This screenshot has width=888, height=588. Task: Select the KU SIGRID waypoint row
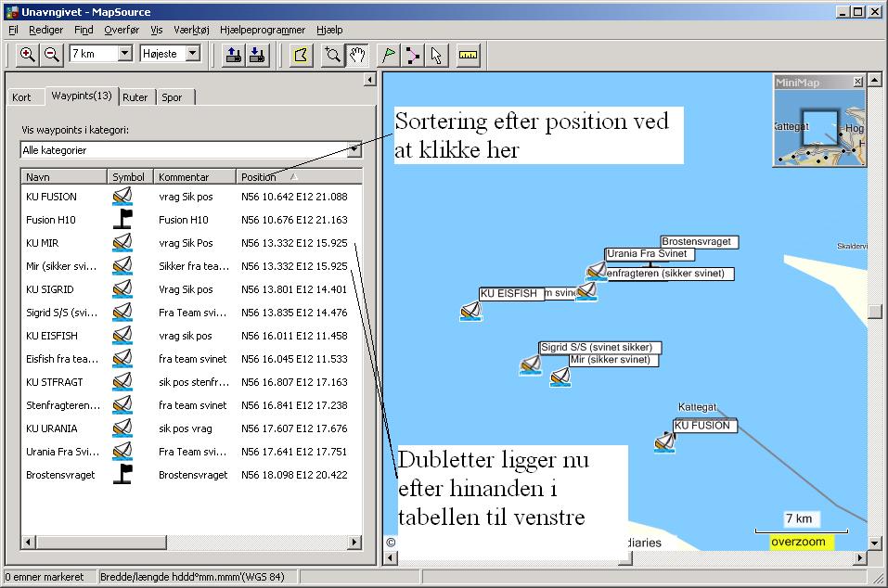(191, 289)
